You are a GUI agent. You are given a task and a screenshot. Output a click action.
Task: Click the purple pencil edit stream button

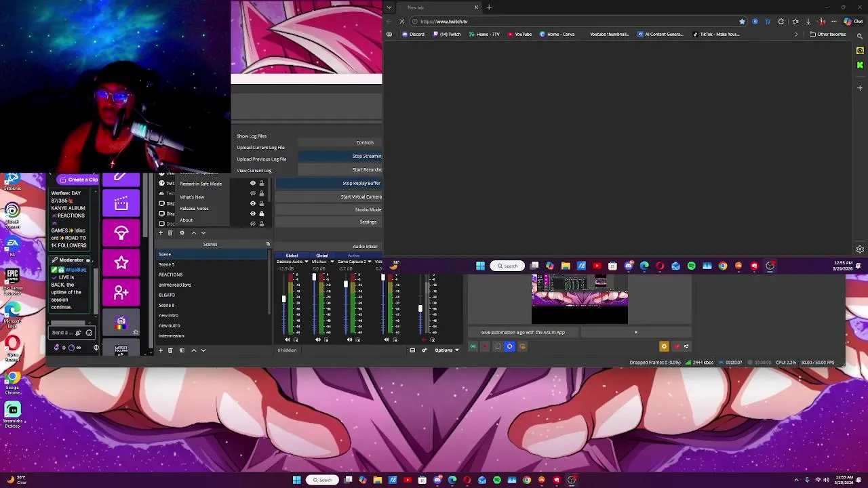(x=121, y=178)
